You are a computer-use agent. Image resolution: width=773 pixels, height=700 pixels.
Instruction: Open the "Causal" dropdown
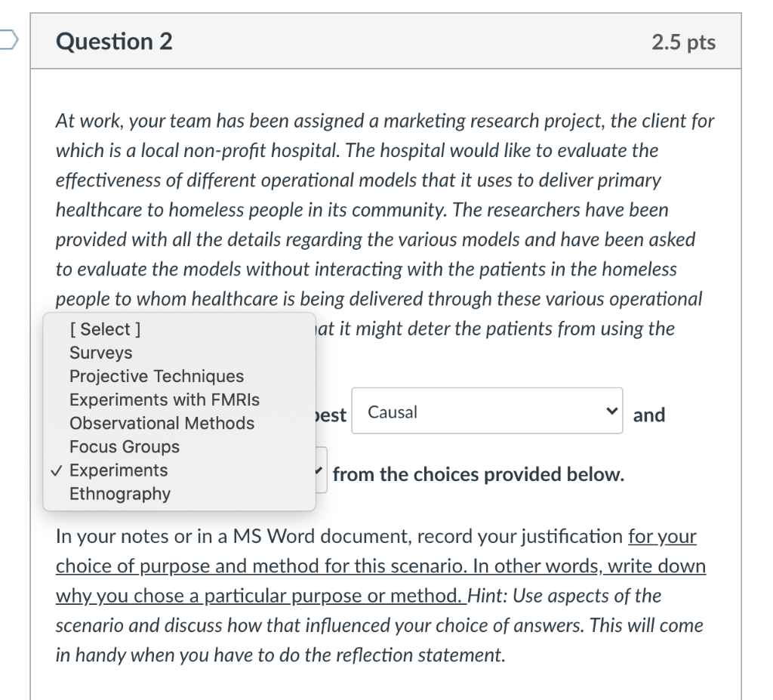(x=487, y=411)
